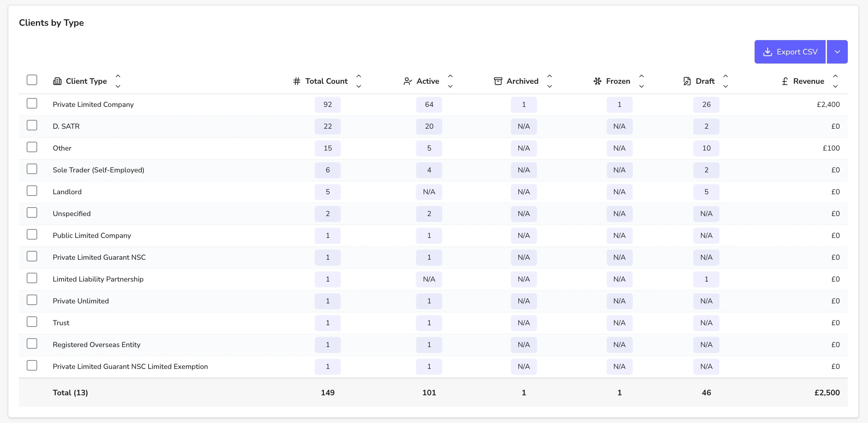This screenshot has height=423, width=868.
Task: Click the building icon beside Client Type
Action: 57,81
